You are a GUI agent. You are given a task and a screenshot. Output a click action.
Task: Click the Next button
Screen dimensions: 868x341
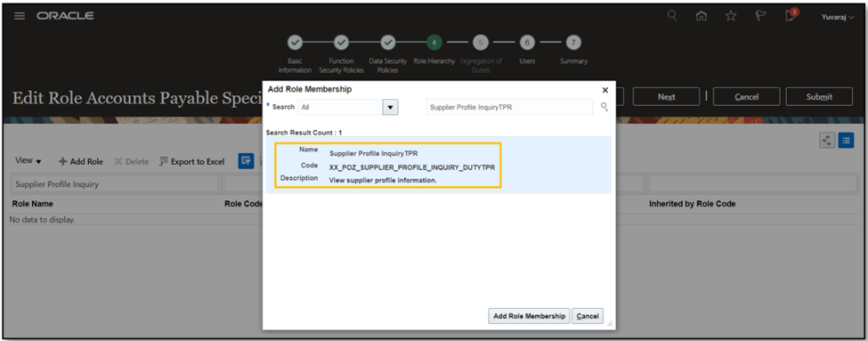[666, 97]
